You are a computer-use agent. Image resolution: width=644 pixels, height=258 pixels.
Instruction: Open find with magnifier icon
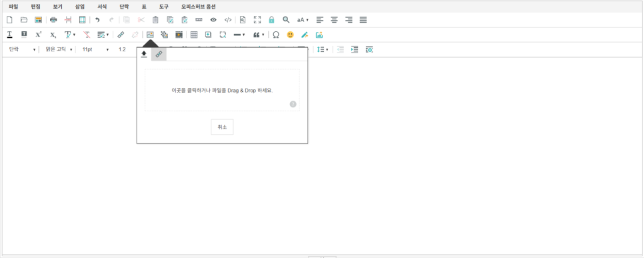point(286,20)
